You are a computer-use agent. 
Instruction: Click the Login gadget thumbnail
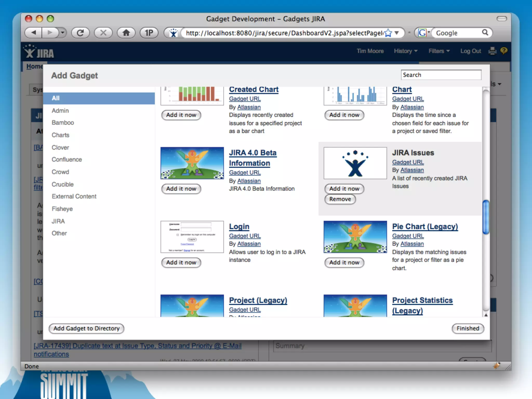coord(192,237)
